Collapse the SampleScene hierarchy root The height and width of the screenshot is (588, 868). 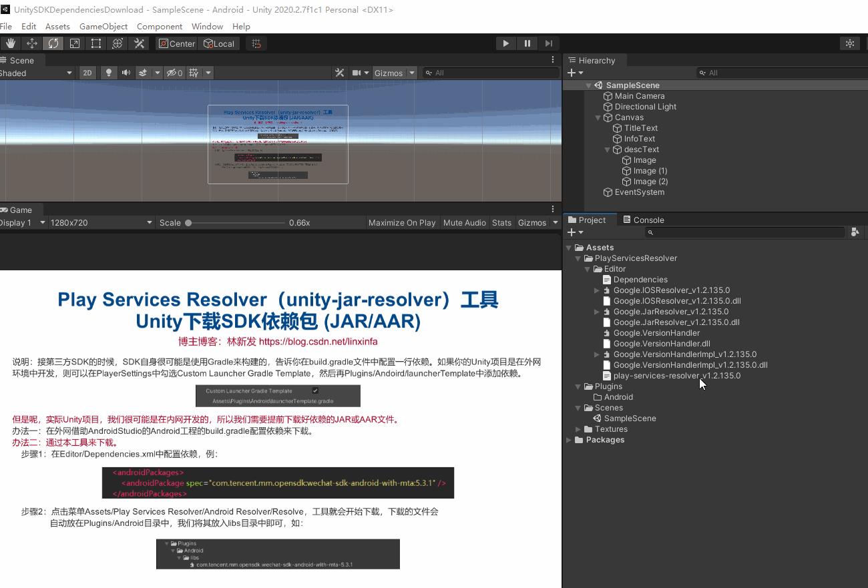[589, 85]
